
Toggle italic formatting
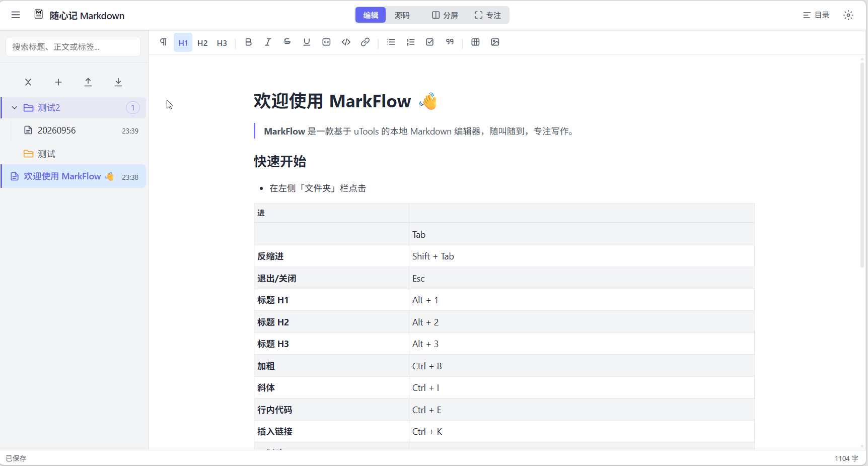click(268, 42)
